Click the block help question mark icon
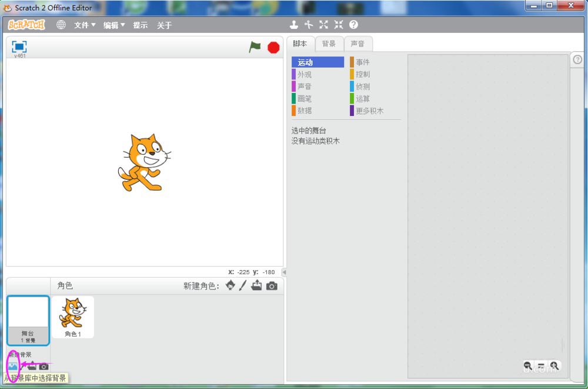Viewport: 588px width, 389px height. click(353, 25)
